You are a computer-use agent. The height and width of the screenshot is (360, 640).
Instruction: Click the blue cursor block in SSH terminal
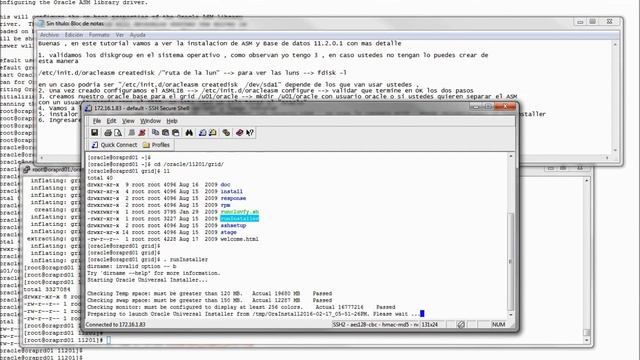click(x=422, y=313)
